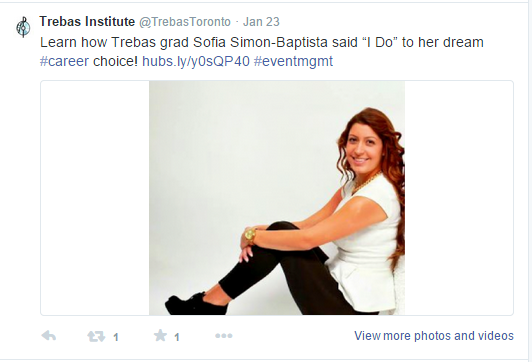
Task: Open the more options ellipsis icon
Action: [224, 336]
